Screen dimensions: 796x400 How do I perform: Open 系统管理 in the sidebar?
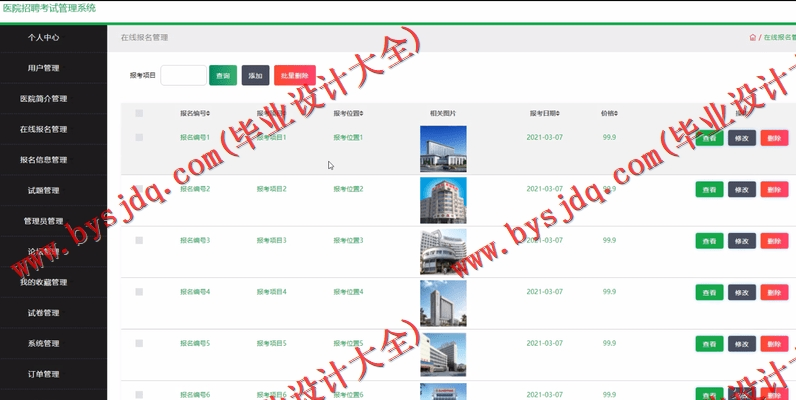coord(44,344)
